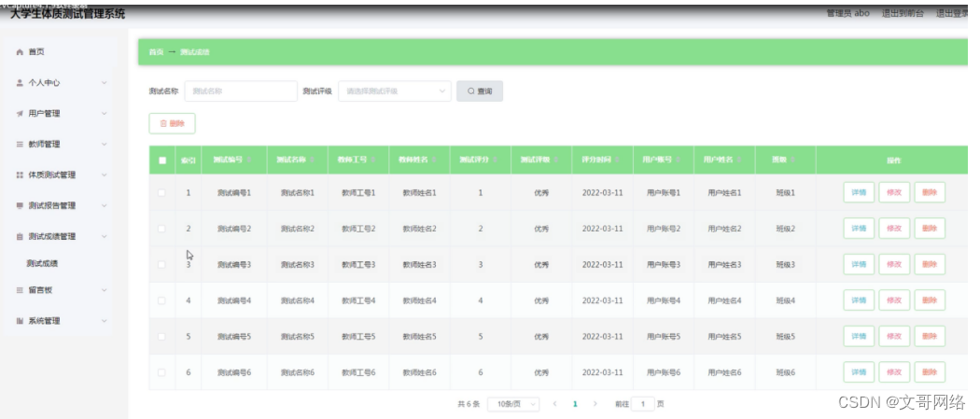Click the sort icon on 测试名称 column
This screenshot has height=419, width=980.
(x=312, y=161)
